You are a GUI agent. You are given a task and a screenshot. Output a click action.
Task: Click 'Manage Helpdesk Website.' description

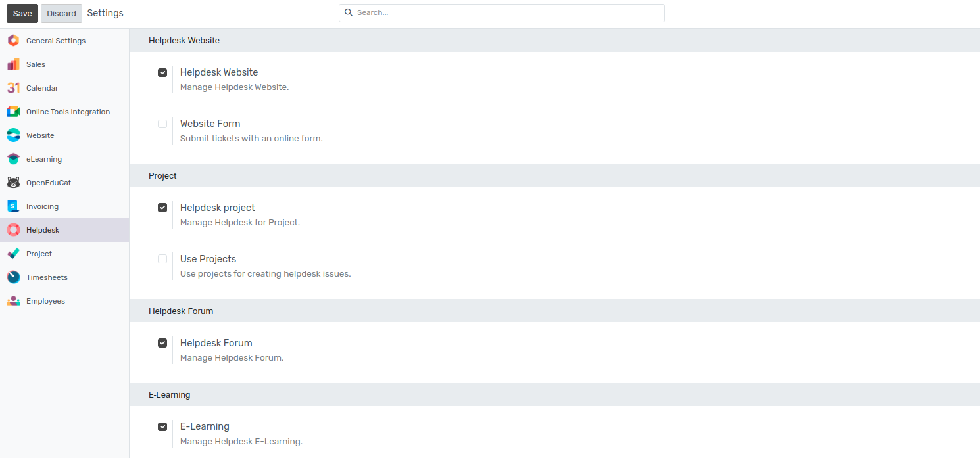(x=235, y=87)
